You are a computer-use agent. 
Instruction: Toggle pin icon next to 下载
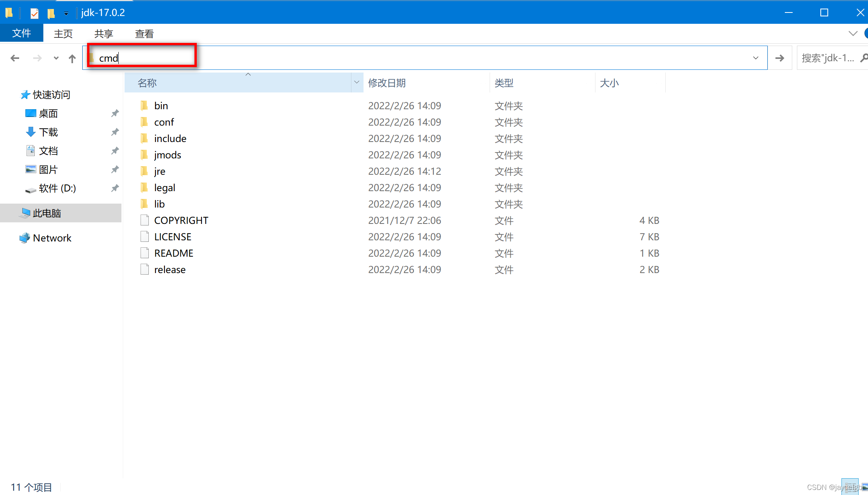(115, 132)
